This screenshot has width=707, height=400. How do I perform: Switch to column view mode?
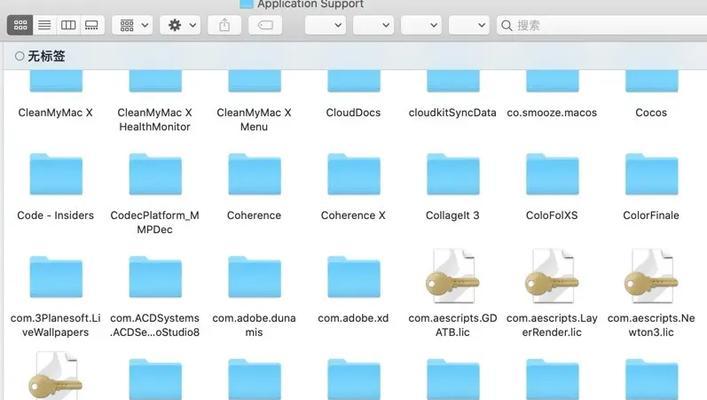(x=68, y=25)
